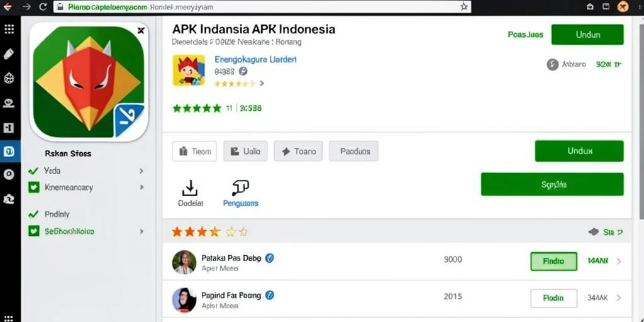The height and width of the screenshot is (322, 644).
Task: Open the apps grid icon atop the sidebar
Action: [x=9, y=29]
